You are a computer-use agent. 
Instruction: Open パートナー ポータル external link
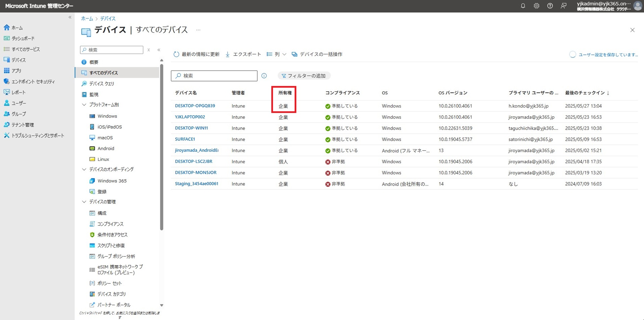pyautogui.click(x=114, y=305)
